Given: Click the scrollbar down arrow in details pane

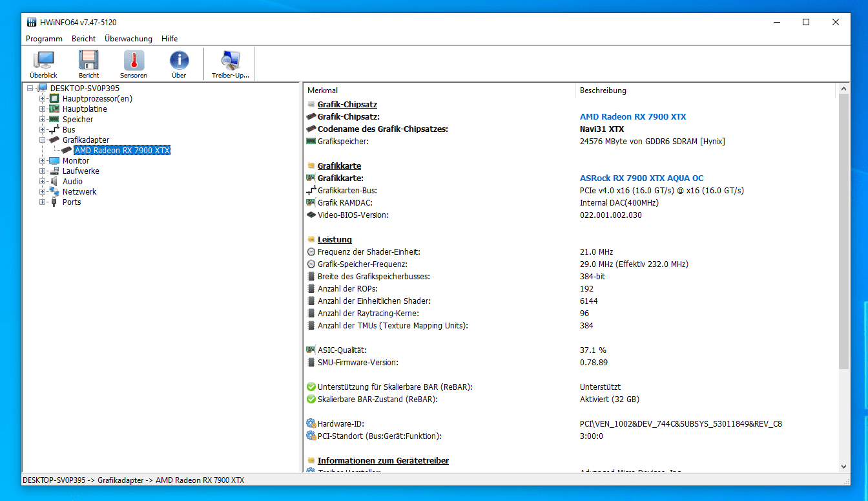Looking at the screenshot, I should point(843,466).
